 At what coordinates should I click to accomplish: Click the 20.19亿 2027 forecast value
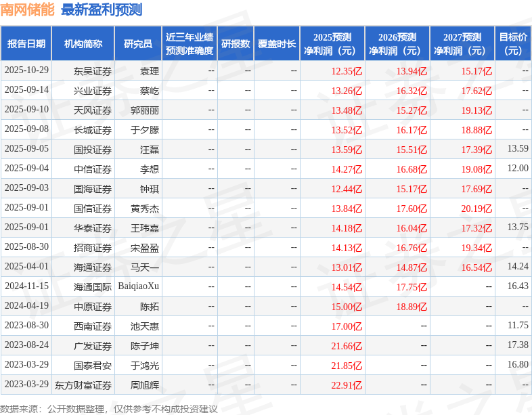pos(476,209)
